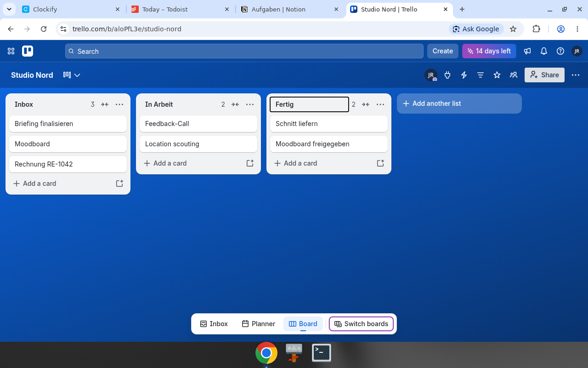This screenshot has width=588, height=368.
Task: Collapse the Fertig list
Action: pos(366,104)
